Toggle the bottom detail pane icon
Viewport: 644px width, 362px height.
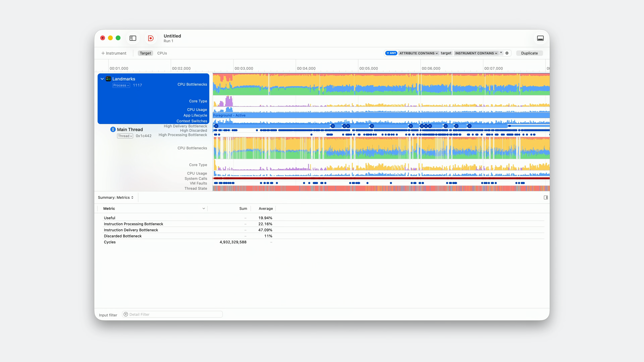pos(540,38)
